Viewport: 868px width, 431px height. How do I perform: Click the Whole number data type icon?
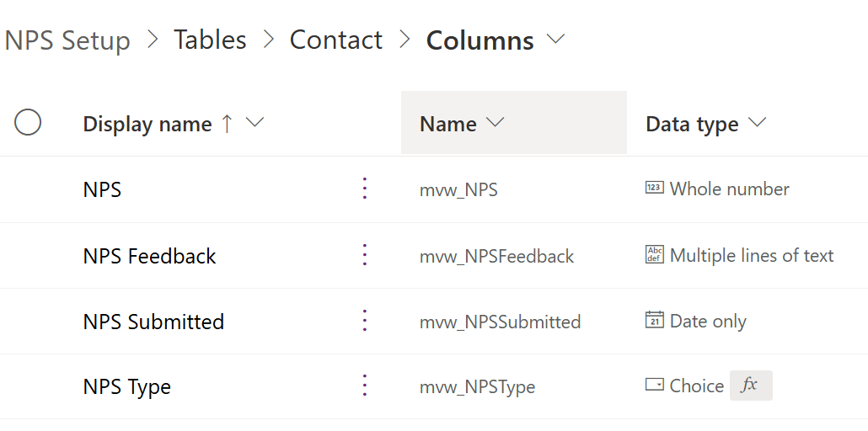pos(654,189)
